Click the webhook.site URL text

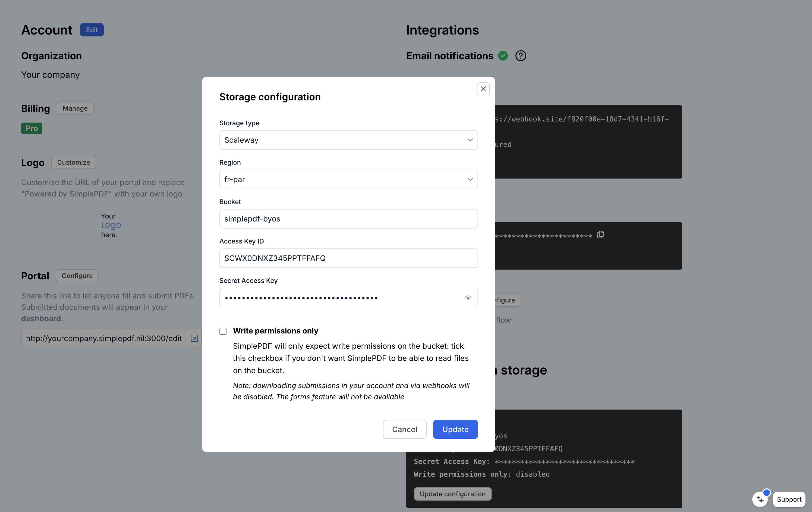[582, 119]
